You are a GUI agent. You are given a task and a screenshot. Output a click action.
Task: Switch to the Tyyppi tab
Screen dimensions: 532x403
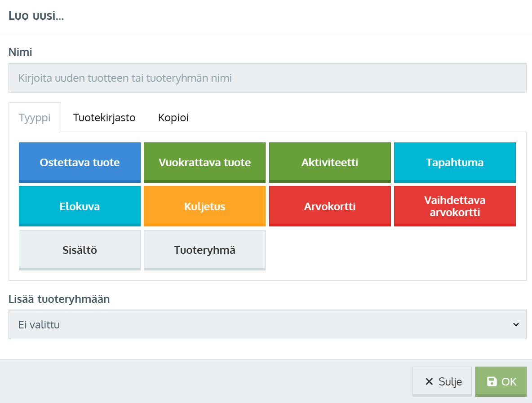pos(35,118)
